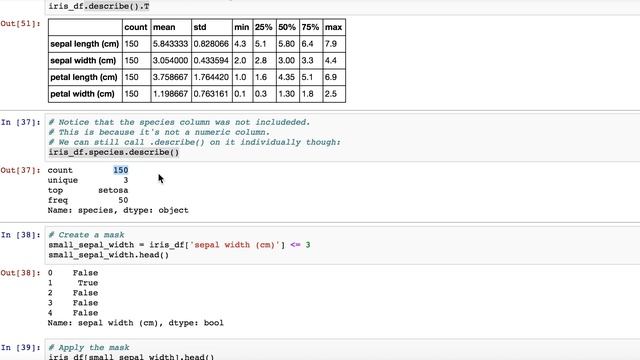Click max value 6.9 in petal length row
Screen dimensions: 640x360
coord(331,77)
